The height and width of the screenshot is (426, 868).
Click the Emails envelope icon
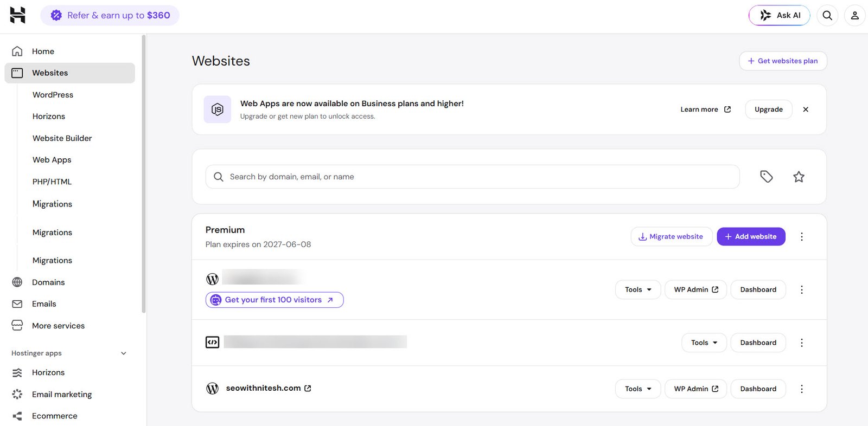[17, 304]
